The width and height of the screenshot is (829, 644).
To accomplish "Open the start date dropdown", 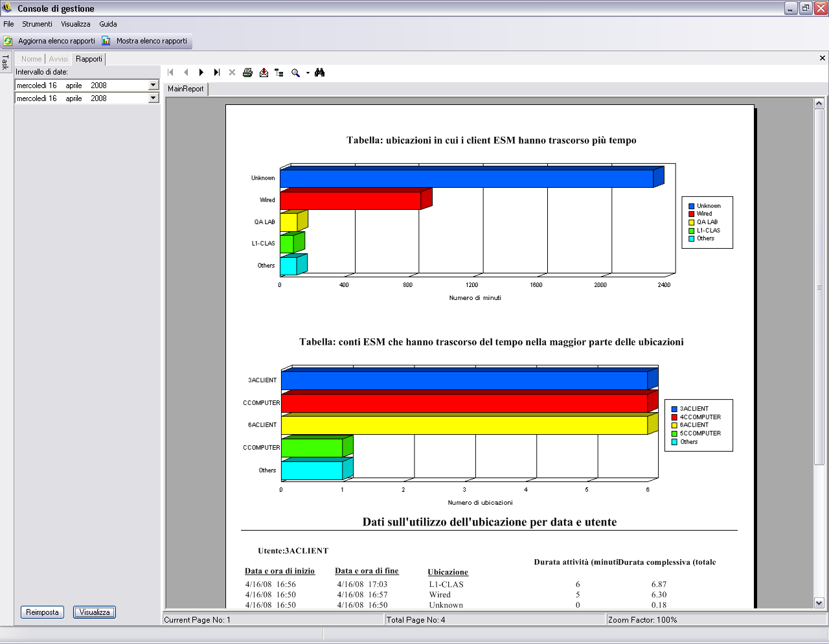I will pyautogui.click(x=153, y=85).
